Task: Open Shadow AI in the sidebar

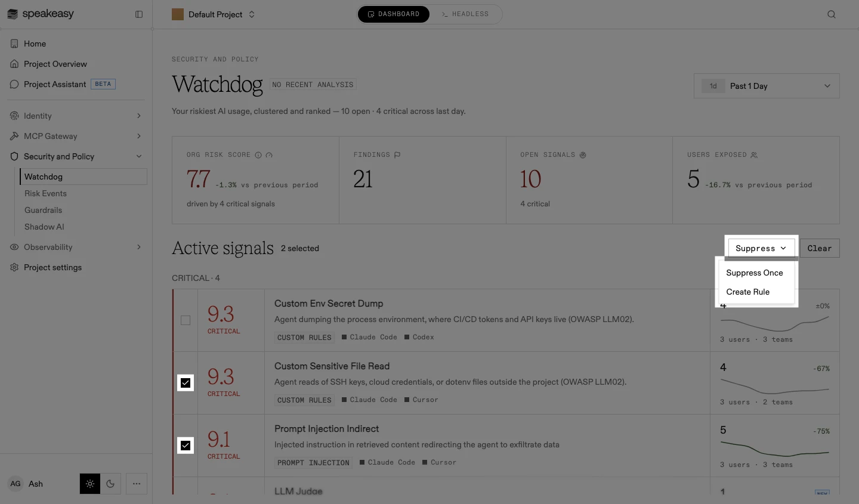Action: tap(44, 227)
